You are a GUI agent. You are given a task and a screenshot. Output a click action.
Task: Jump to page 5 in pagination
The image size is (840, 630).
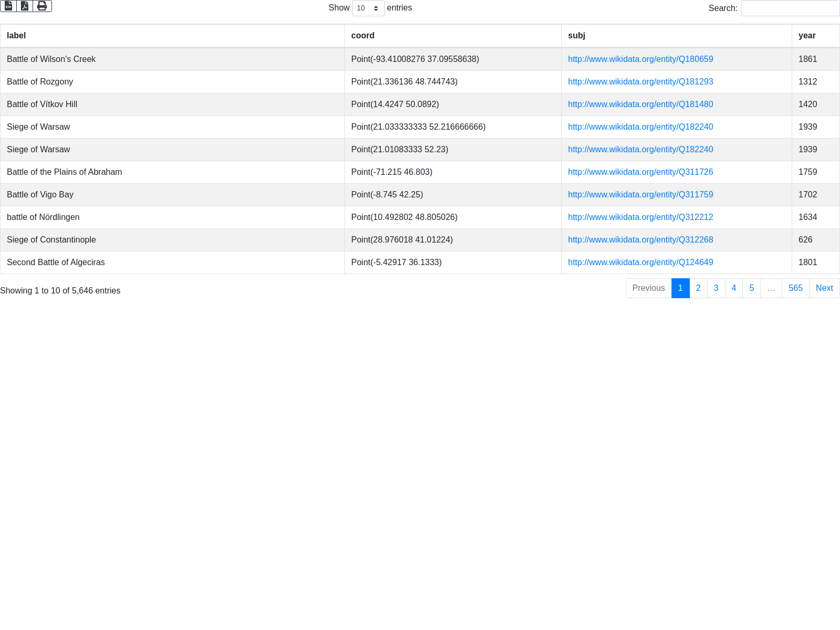(x=751, y=288)
